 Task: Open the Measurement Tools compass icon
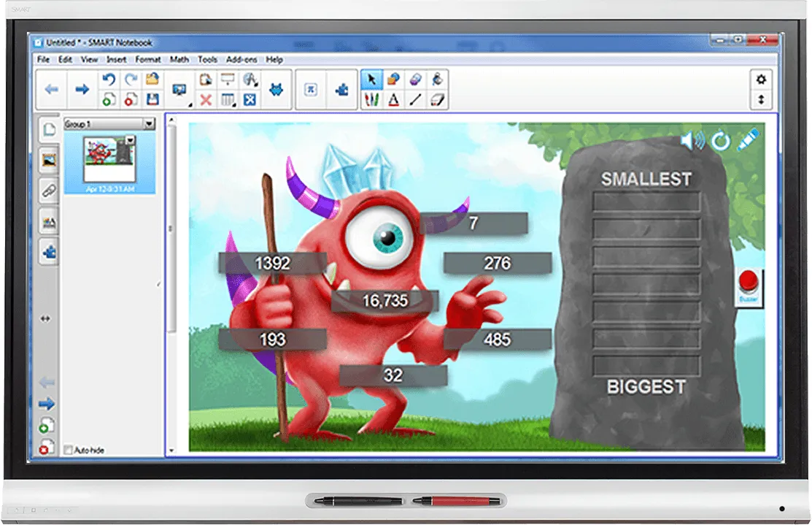(x=250, y=80)
